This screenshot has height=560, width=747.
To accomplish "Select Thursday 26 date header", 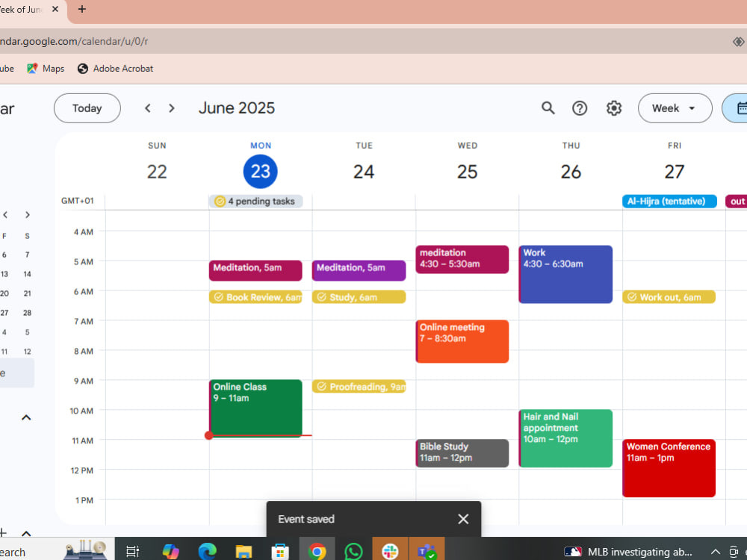I will (x=571, y=172).
